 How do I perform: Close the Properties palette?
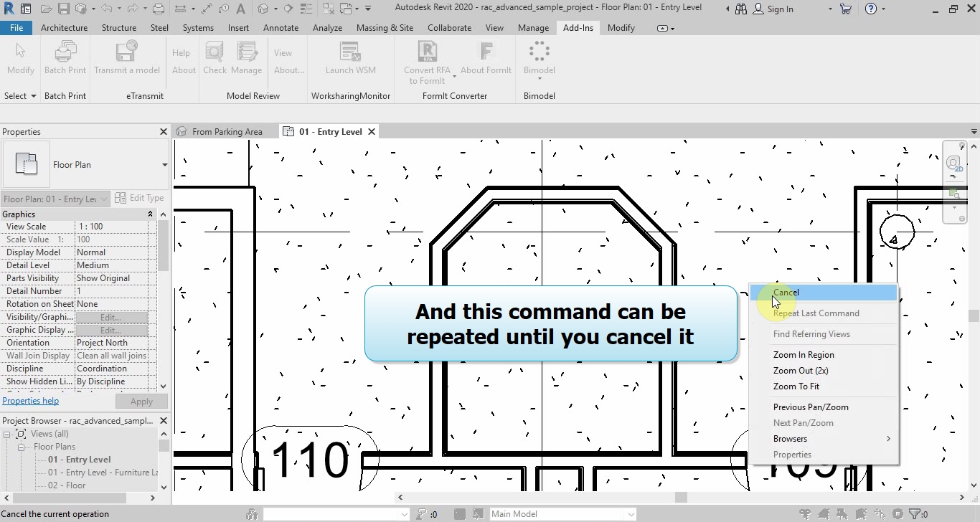[x=164, y=132]
